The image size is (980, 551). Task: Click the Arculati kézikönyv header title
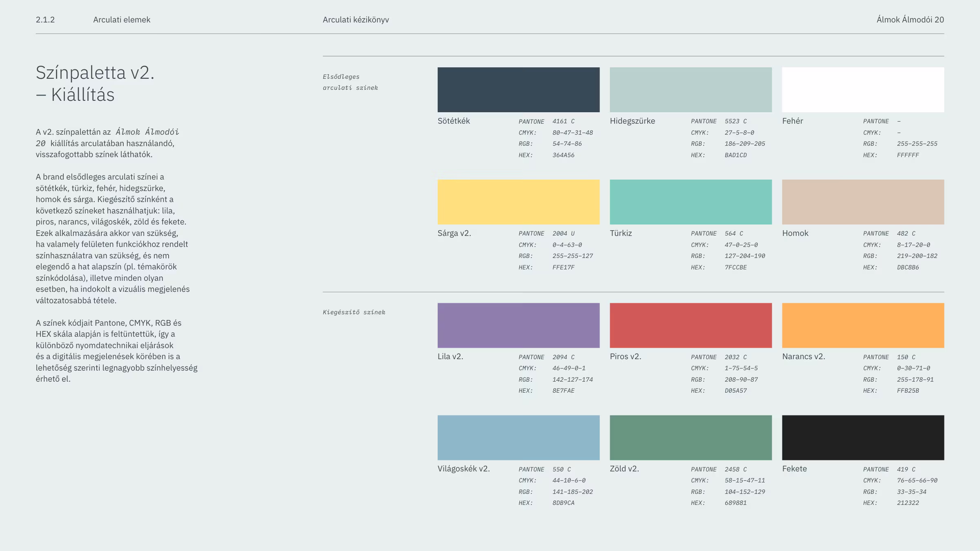356,20
